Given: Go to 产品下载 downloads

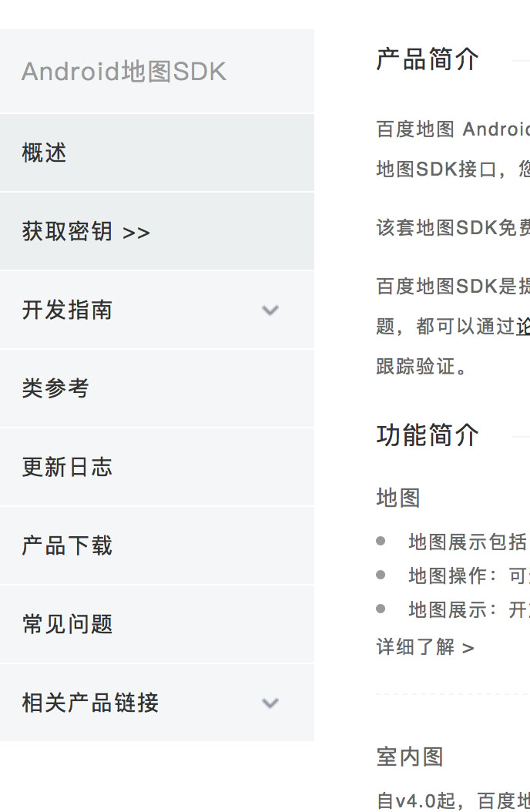Looking at the screenshot, I should tap(157, 545).
